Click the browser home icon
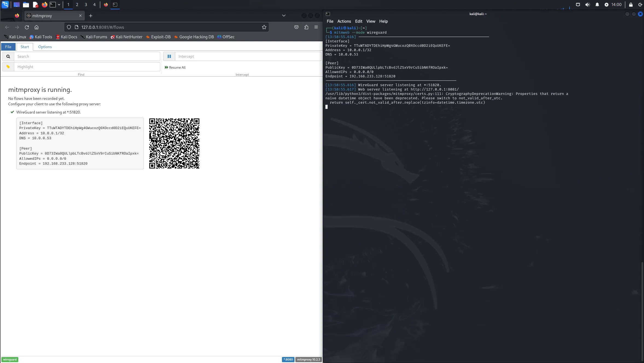Image resolution: width=644 pixels, height=363 pixels. pos(36,27)
